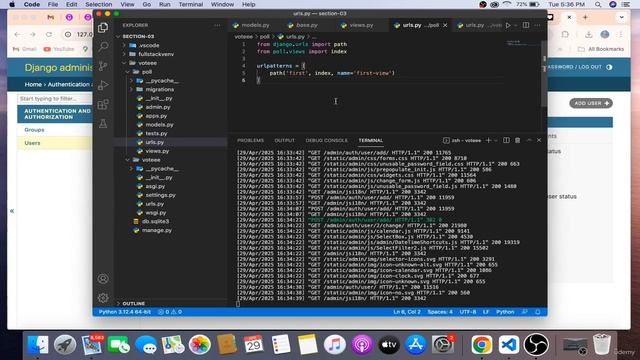Viewport: 640px width, 360px height.
Task: Click Chrome's back navigation arrow
Action: 17,34
